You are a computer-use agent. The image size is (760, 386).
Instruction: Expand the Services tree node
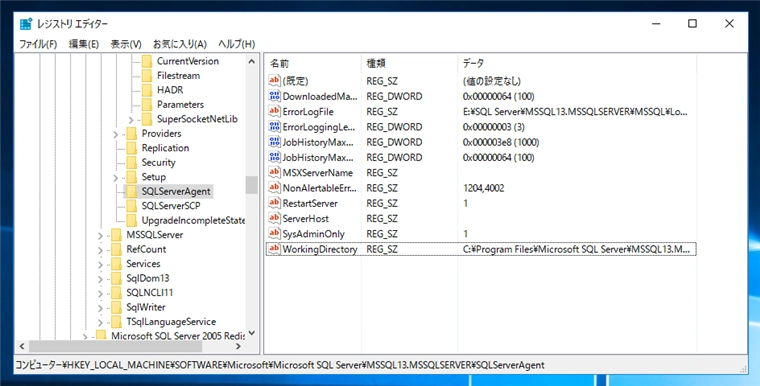coord(100,265)
